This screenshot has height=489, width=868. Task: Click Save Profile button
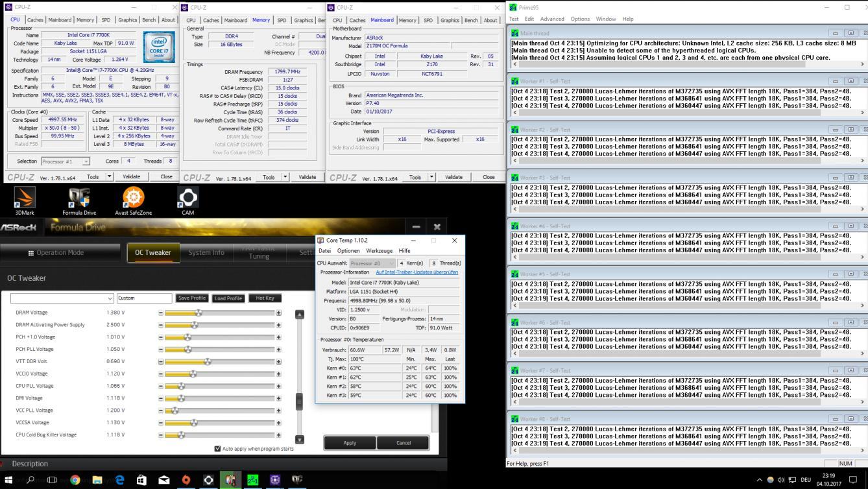(192, 298)
